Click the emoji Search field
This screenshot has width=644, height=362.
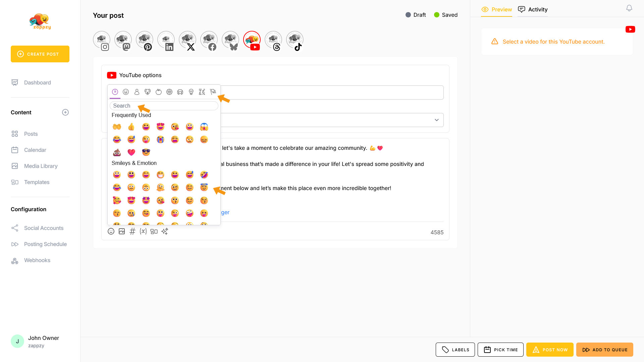tap(164, 106)
